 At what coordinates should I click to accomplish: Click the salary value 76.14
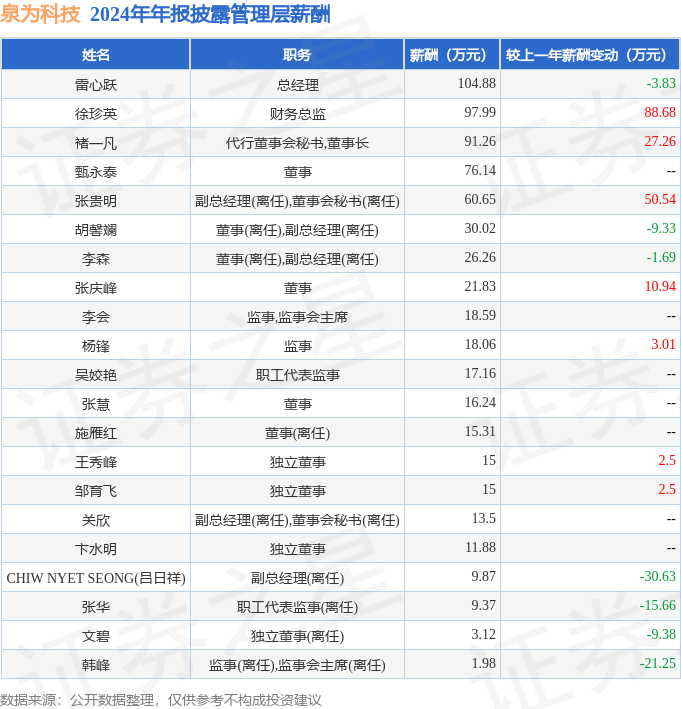[x=480, y=170]
